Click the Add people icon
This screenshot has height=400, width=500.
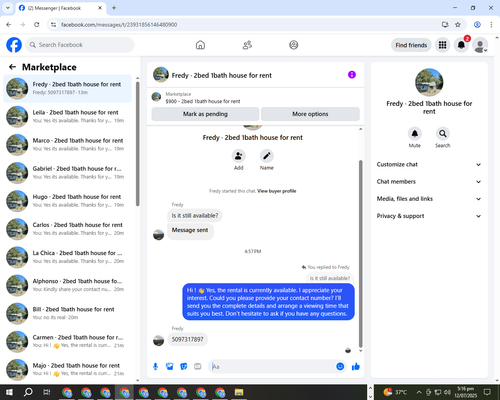239,156
